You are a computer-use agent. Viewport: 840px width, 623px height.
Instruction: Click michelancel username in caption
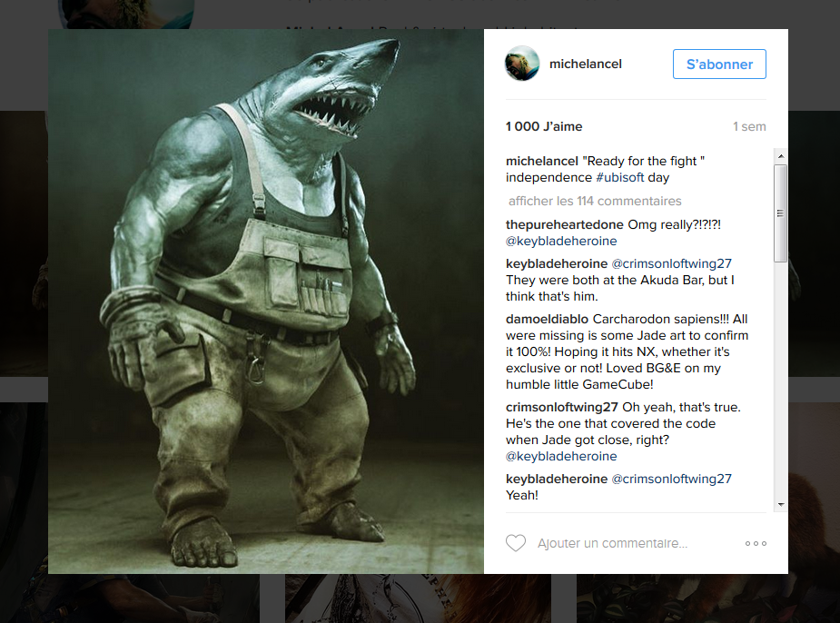click(x=542, y=161)
